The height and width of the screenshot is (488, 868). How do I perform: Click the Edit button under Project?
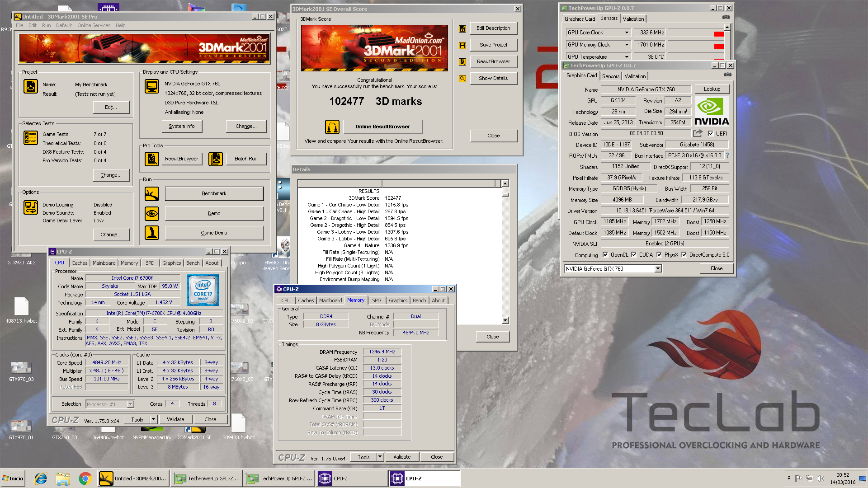point(111,108)
